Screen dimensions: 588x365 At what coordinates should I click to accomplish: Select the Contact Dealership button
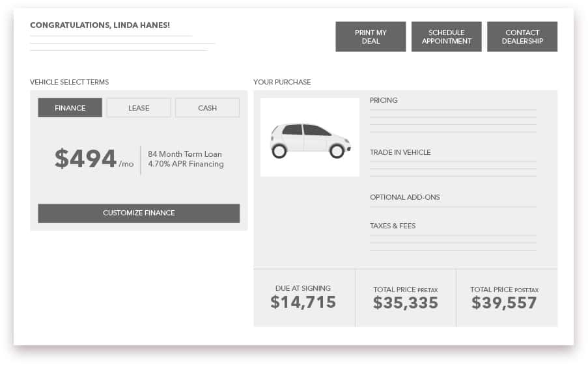pyautogui.click(x=522, y=36)
